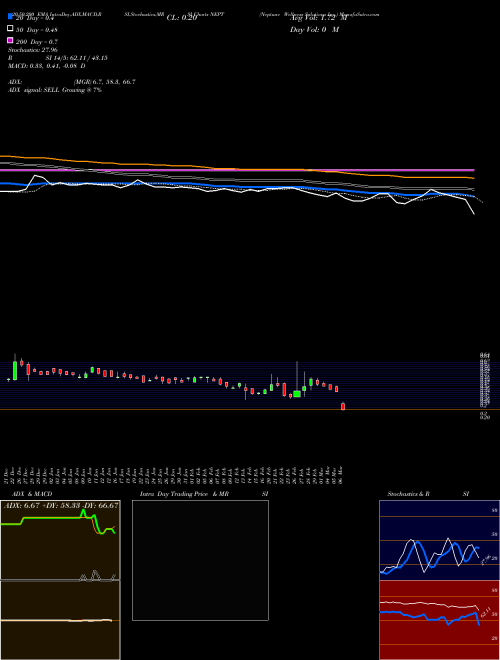This screenshot has width=500, height=660.
Task: Select the ADX (MGR) 6.7, 58.3, 66.7 line
Action: coord(72,82)
